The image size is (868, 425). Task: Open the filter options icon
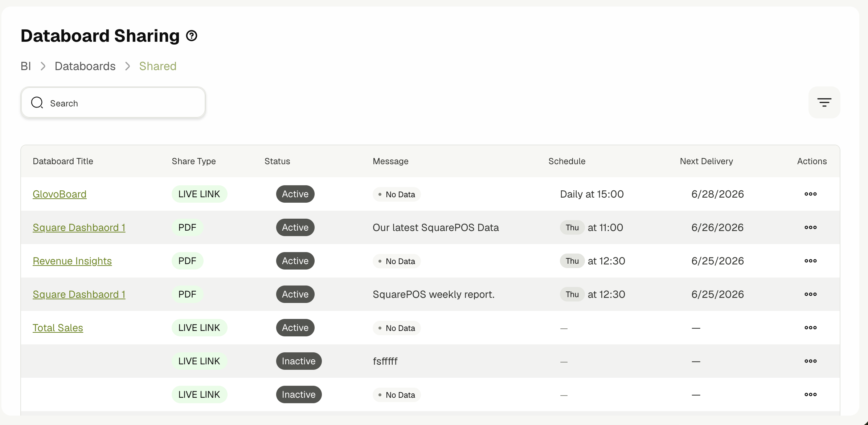(x=824, y=102)
